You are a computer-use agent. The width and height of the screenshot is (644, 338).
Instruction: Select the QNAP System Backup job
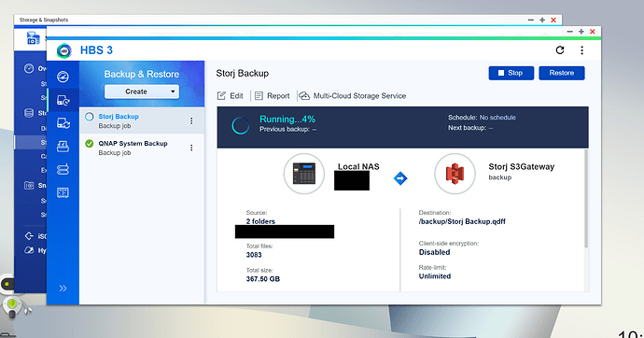click(142, 148)
